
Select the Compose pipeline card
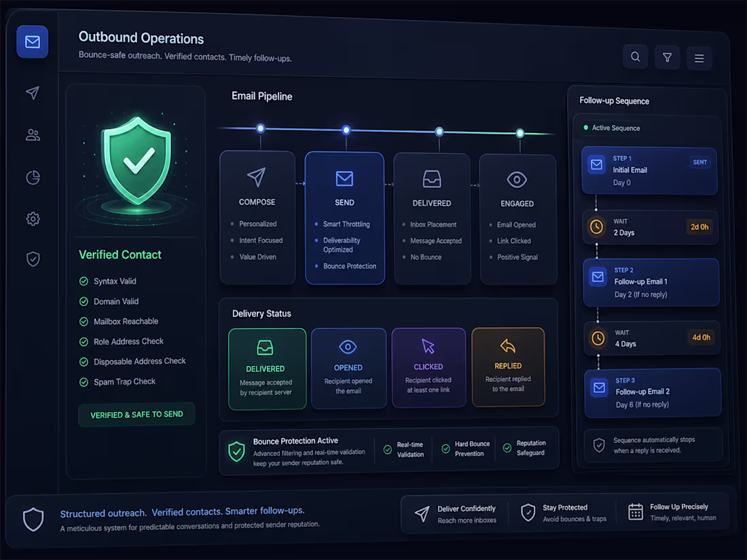[257, 217]
